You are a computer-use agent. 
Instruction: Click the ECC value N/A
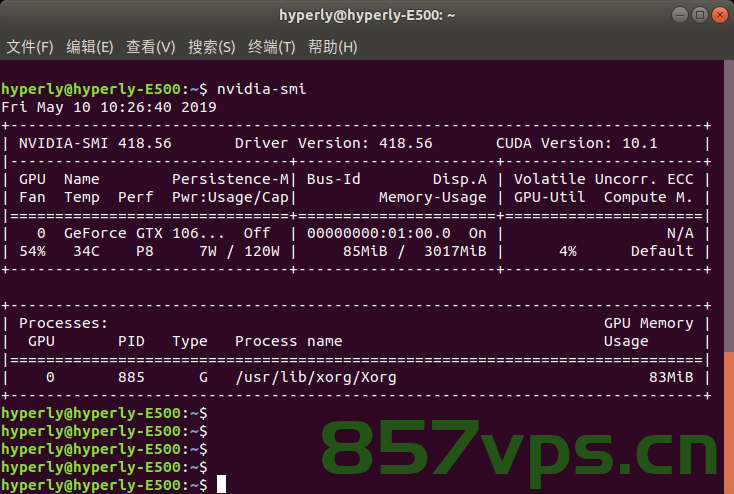pyautogui.click(x=680, y=233)
